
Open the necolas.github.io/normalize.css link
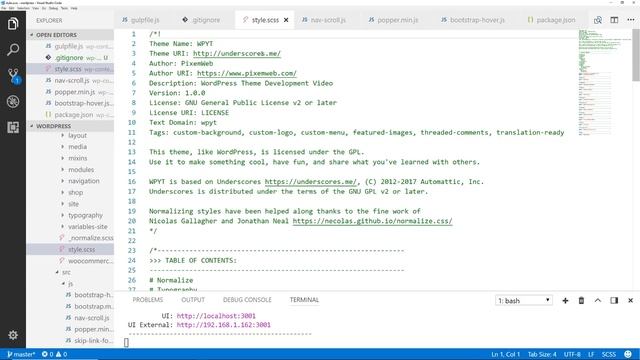372,221
